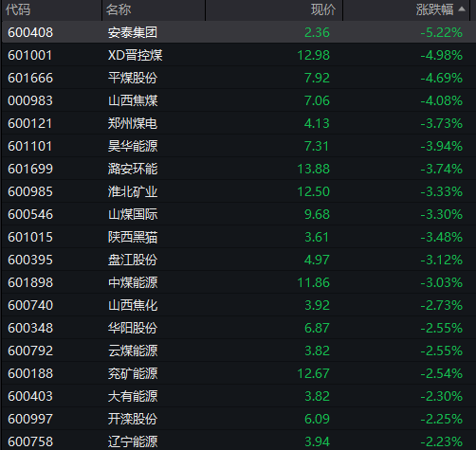Viewport: 476px width, 450px height.
Task: Select stock code 600546
Action: pos(30,214)
